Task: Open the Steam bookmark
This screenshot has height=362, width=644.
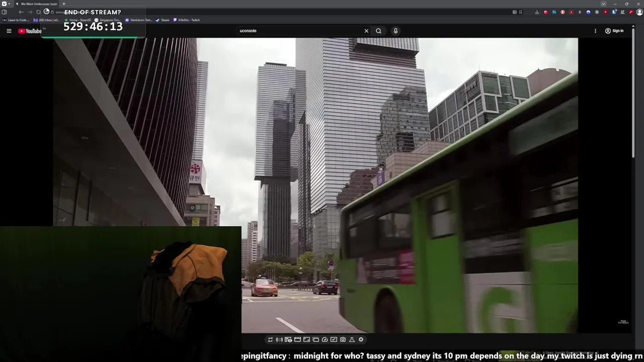Action: pyautogui.click(x=163, y=20)
